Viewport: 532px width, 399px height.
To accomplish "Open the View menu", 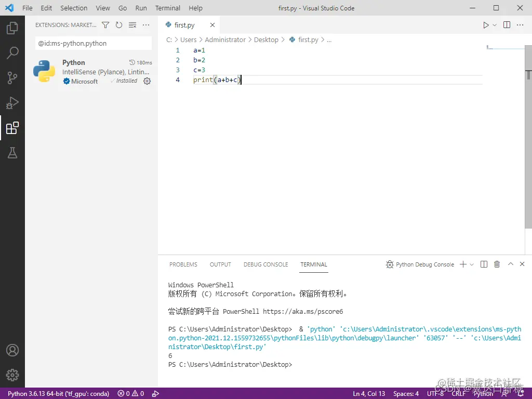I will [x=102, y=8].
